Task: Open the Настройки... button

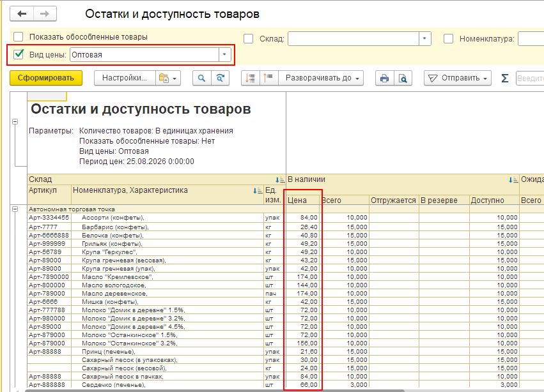Action: coord(125,78)
